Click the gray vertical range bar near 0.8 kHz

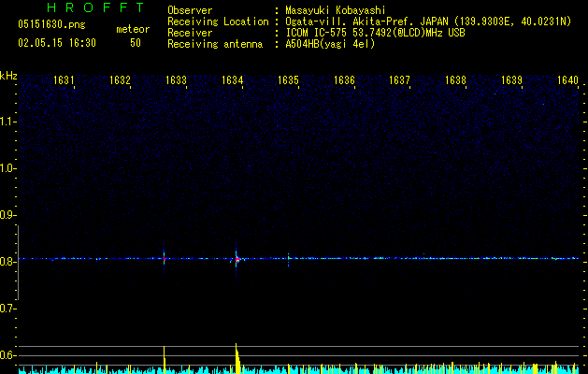click(18, 262)
